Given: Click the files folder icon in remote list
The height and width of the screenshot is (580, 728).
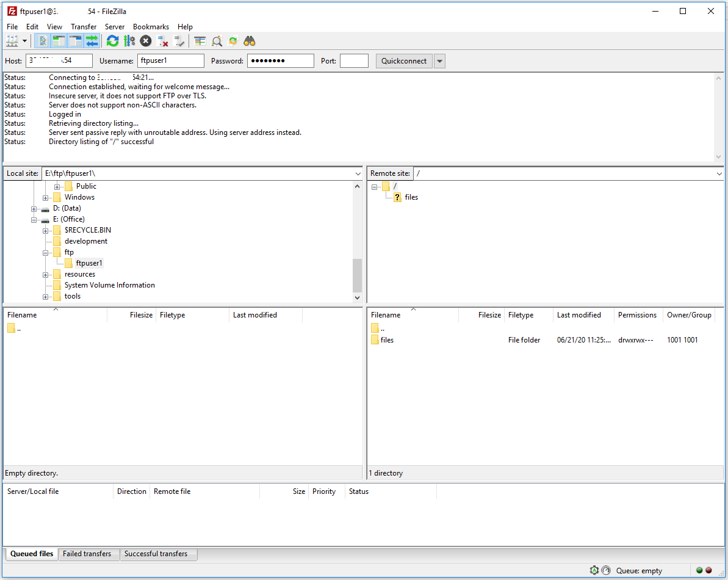Looking at the screenshot, I should [375, 340].
